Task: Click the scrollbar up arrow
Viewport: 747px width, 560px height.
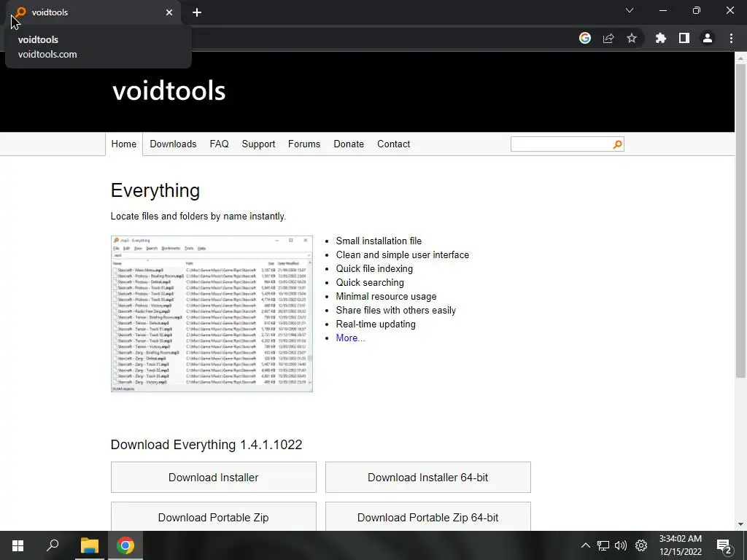Action: click(x=740, y=58)
